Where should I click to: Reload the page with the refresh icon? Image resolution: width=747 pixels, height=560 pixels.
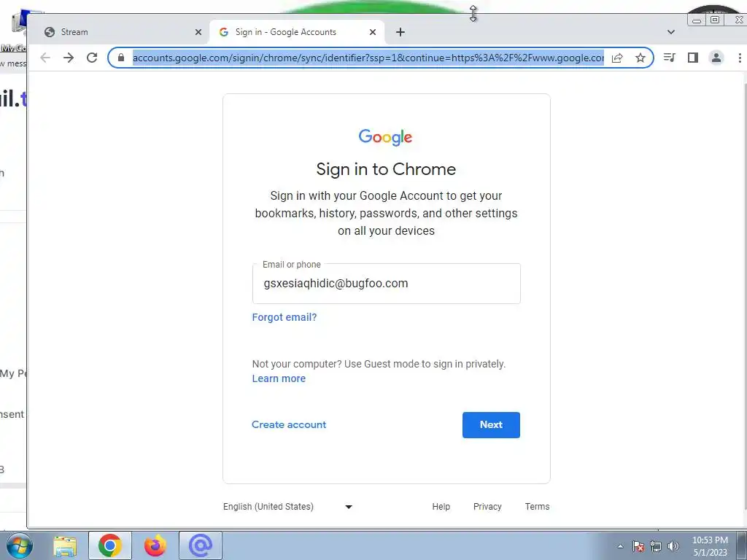tap(92, 58)
